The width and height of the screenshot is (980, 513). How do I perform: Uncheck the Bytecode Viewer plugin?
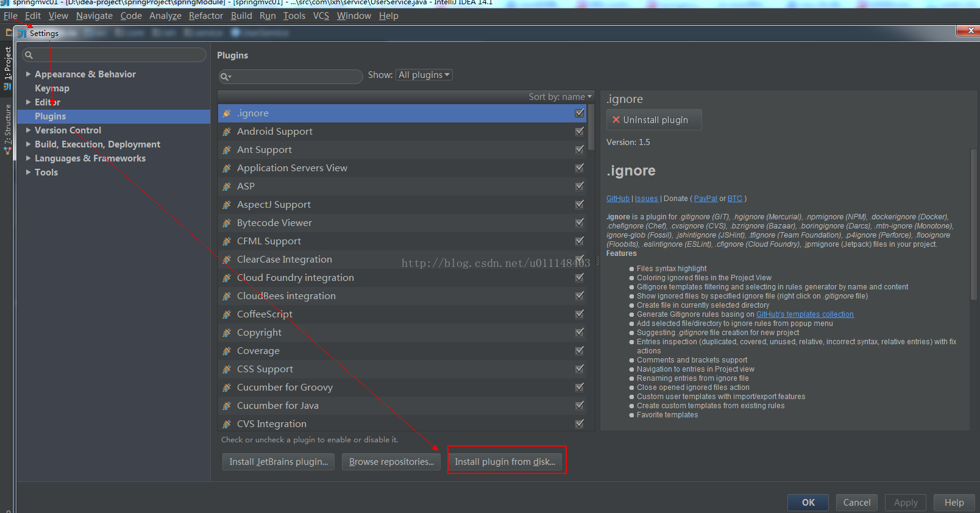580,222
